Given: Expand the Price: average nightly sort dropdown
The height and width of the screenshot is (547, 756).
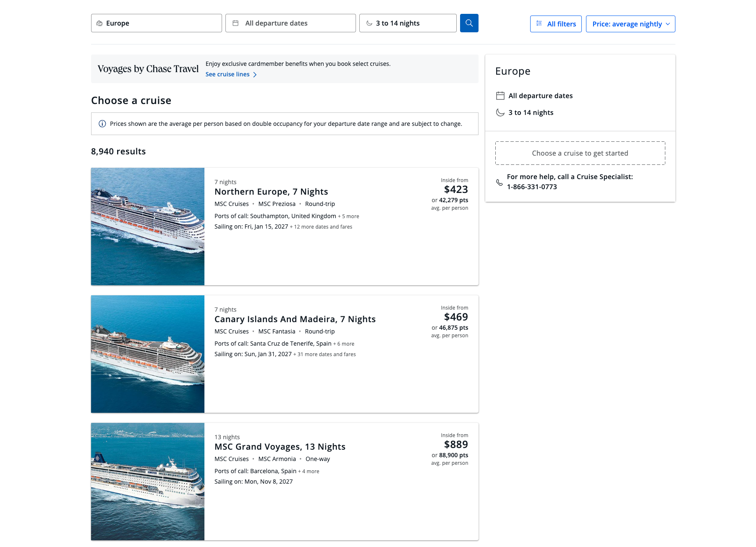Looking at the screenshot, I should click(630, 24).
